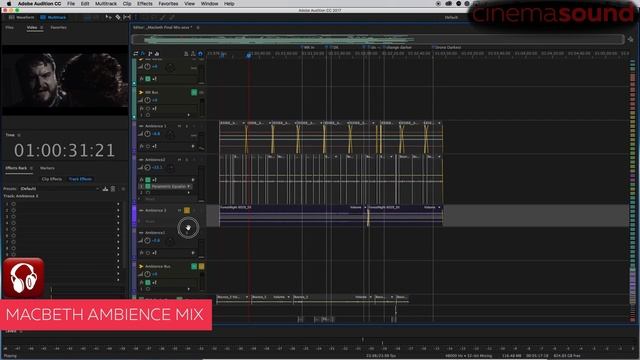Screen dimensions: 640x360
Task: Click the Ambience Bus yellow arrow icon
Action: pos(141,266)
